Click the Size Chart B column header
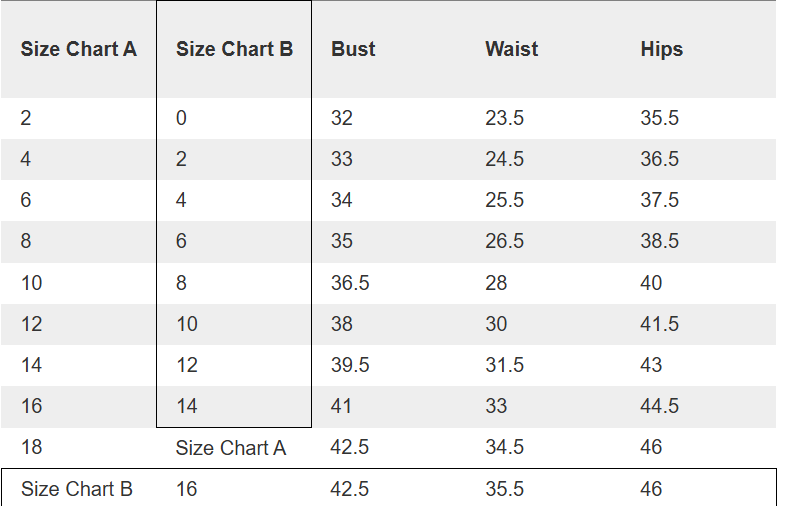The image size is (786, 506). [234, 49]
